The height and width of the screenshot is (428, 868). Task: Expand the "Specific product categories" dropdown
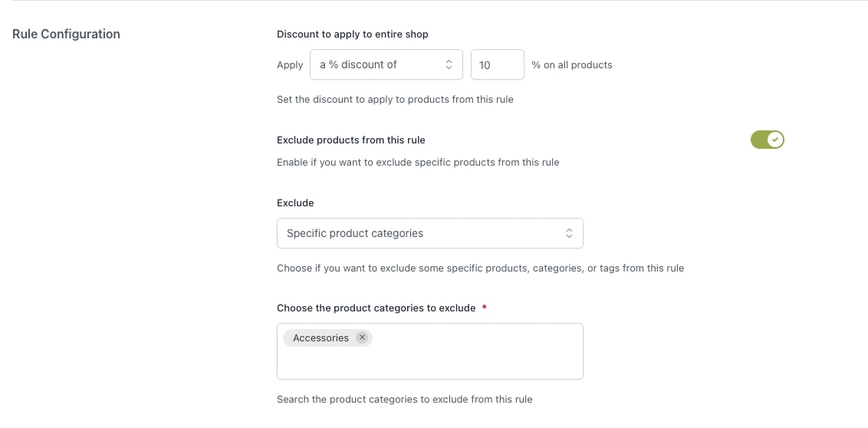click(429, 233)
